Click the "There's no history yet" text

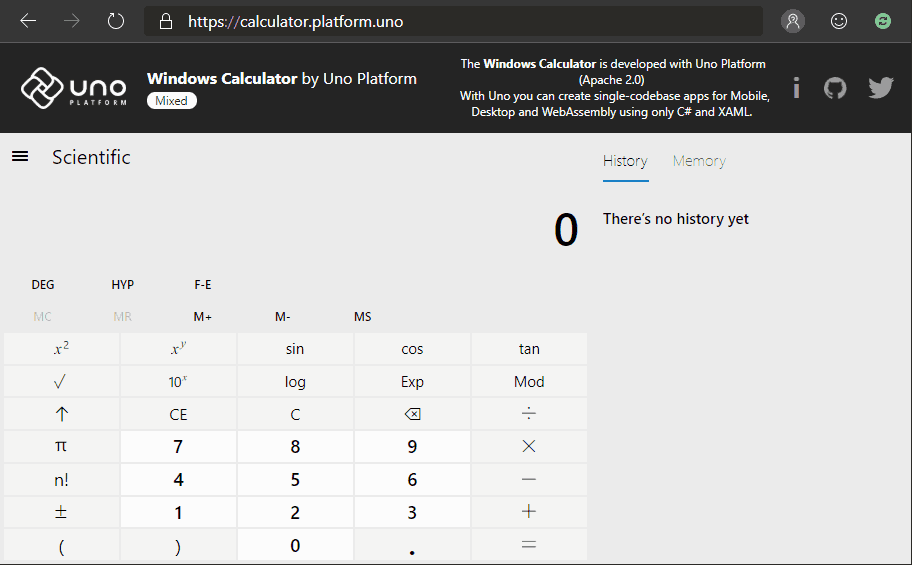676,219
